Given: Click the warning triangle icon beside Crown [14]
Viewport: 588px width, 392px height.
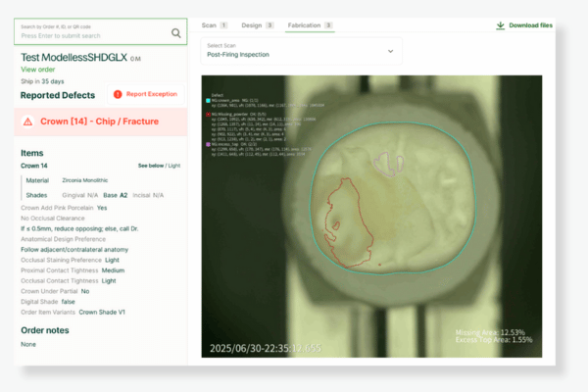Looking at the screenshot, I should (x=30, y=122).
